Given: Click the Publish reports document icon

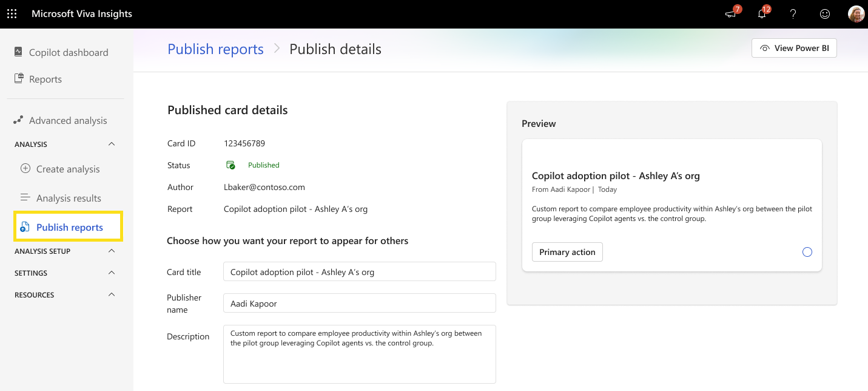Looking at the screenshot, I should coord(25,227).
